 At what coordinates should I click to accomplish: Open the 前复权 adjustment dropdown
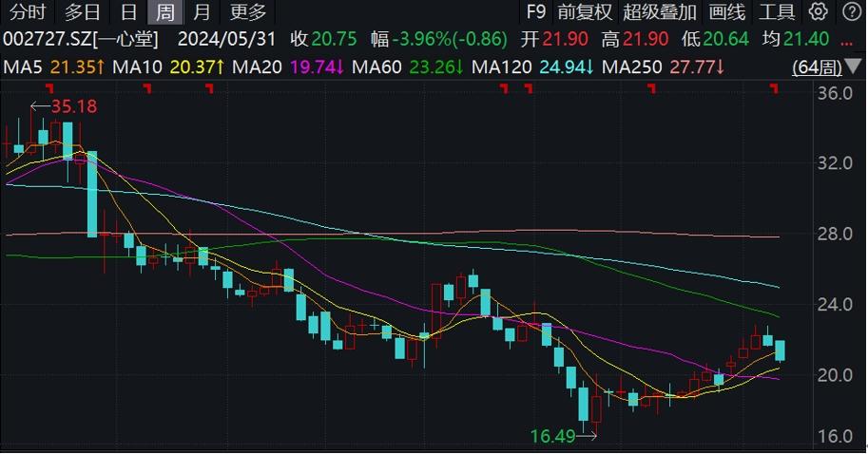click(x=585, y=12)
